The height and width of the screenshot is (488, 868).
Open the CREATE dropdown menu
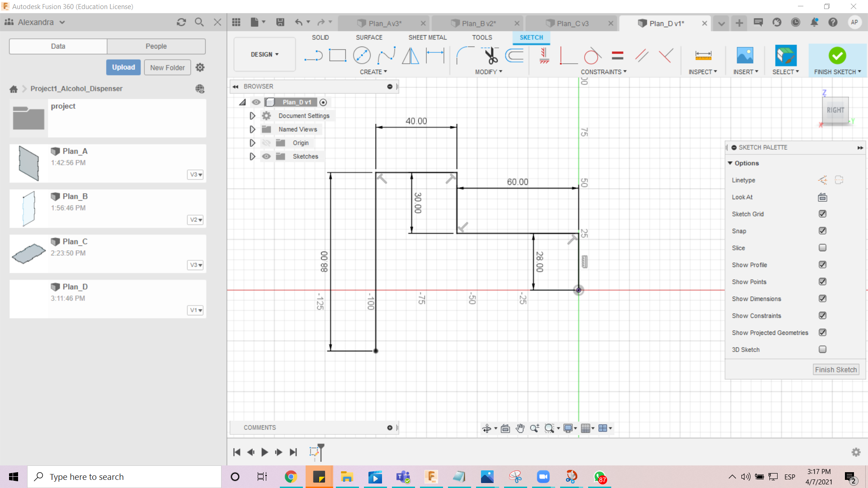[373, 72]
